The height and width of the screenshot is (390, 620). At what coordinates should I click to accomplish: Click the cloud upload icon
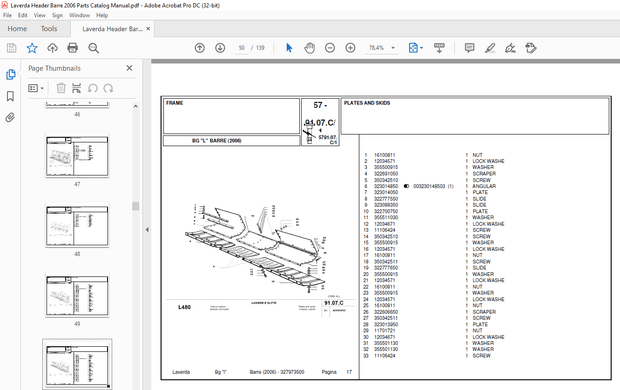click(x=52, y=48)
